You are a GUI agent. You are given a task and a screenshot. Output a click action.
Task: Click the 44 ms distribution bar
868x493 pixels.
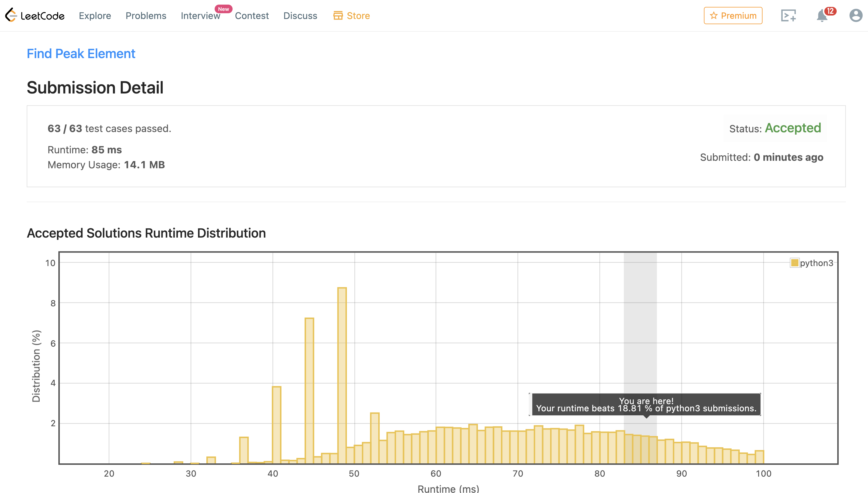coord(309,390)
